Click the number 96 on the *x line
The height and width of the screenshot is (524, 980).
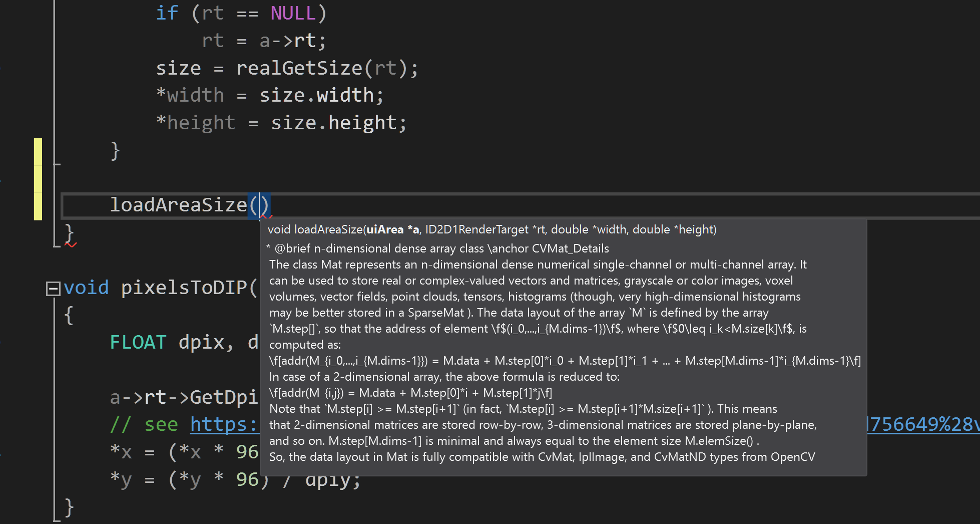(247, 452)
